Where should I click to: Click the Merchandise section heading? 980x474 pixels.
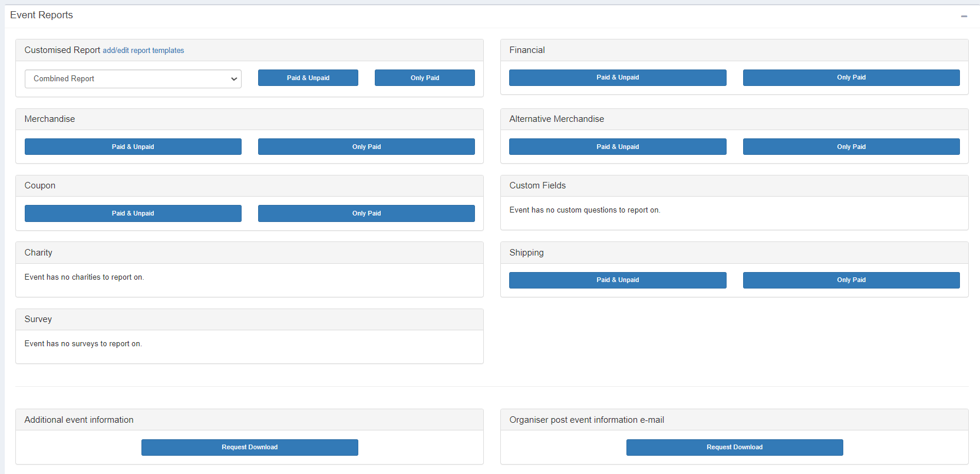tap(50, 119)
